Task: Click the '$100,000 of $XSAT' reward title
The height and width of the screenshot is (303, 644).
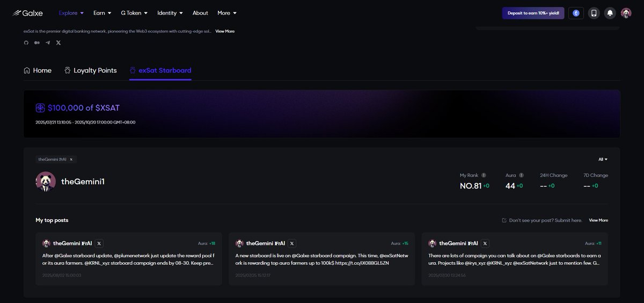Action: (84, 108)
